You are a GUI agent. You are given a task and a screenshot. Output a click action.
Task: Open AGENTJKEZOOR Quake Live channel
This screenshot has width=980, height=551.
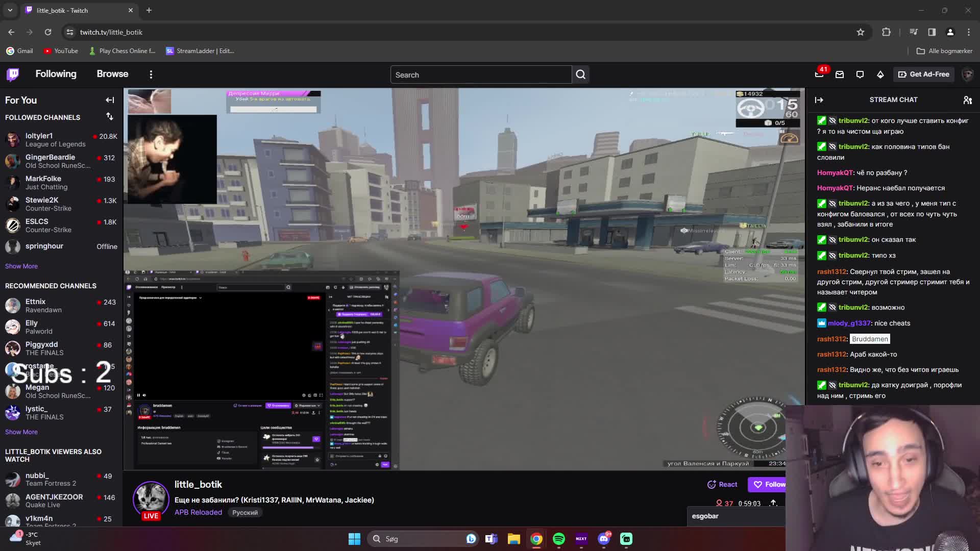pyautogui.click(x=61, y=500)
